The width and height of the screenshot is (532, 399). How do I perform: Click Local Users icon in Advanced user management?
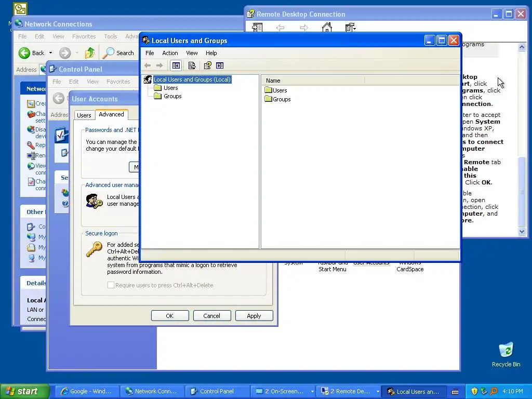[x=94, y=201]
